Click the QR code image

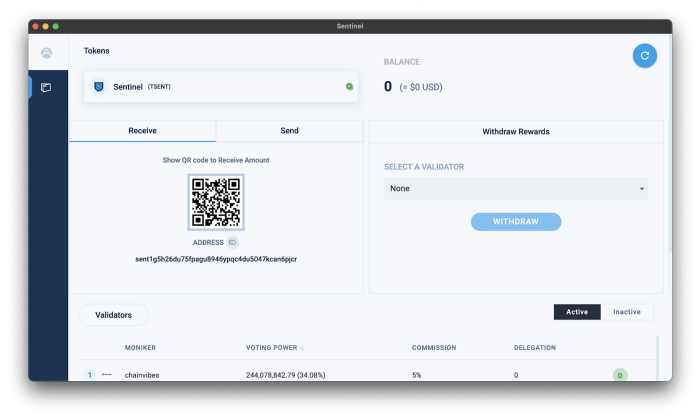(x=216, y=202)
